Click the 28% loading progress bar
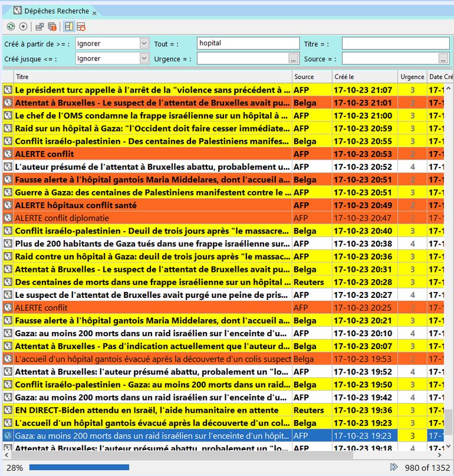The height and width of the screenshot is (476, 454). (79, 467)
